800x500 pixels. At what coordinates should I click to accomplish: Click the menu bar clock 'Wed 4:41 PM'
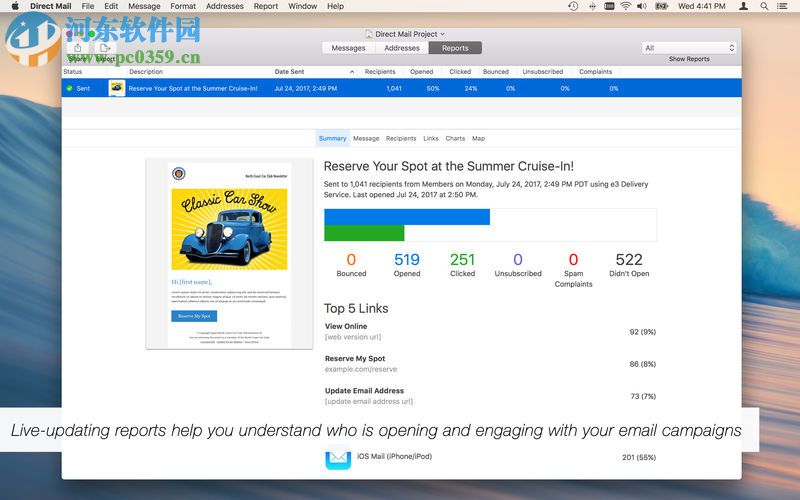[x=702, y=6]
